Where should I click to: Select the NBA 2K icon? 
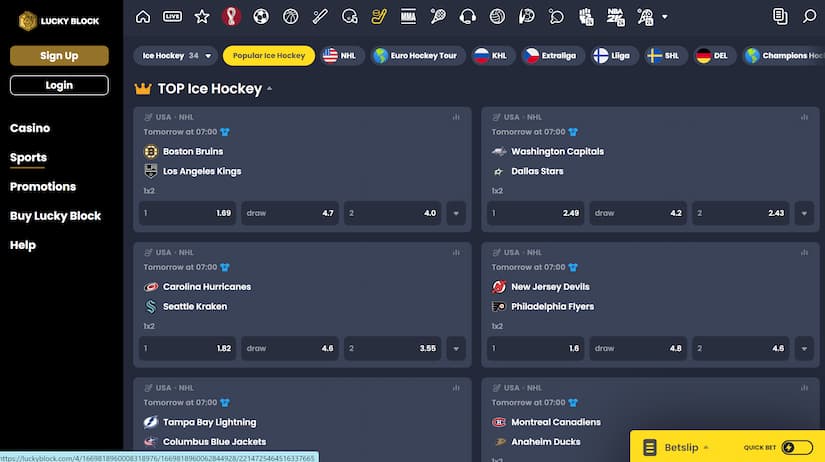click(615, 17)
